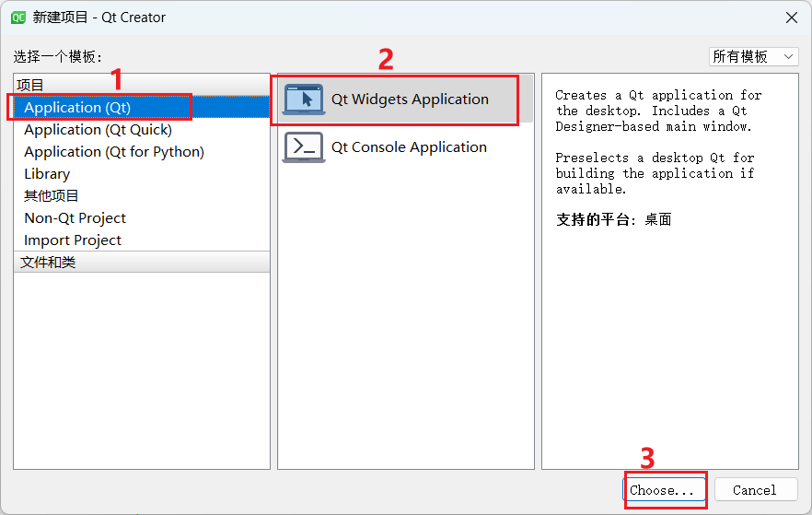Select the Non-Qt Project category
This screenshot has width=812, height=515.
[x=142, y=218]
